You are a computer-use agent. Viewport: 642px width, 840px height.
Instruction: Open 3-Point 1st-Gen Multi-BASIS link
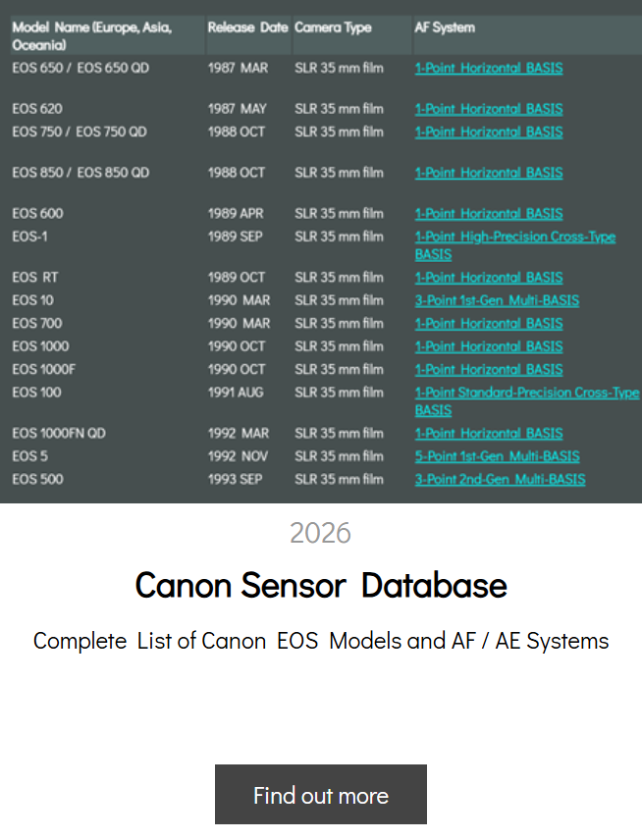tap(497, 300)
